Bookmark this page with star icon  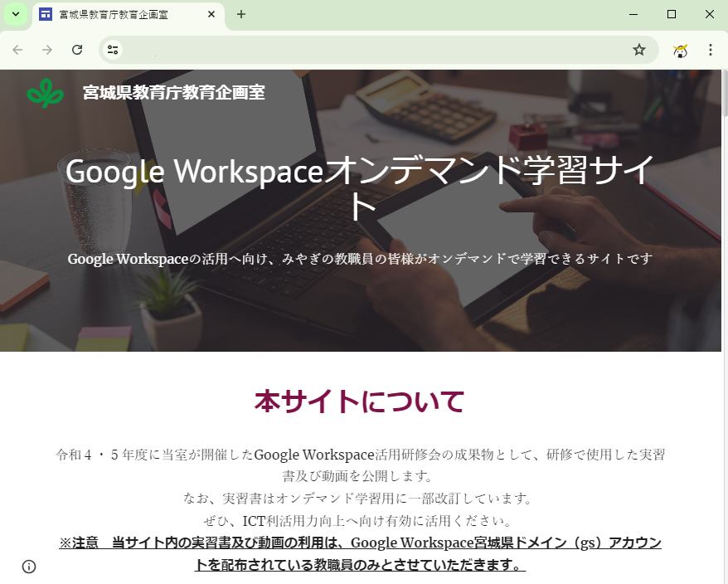(x=639, y=50)
